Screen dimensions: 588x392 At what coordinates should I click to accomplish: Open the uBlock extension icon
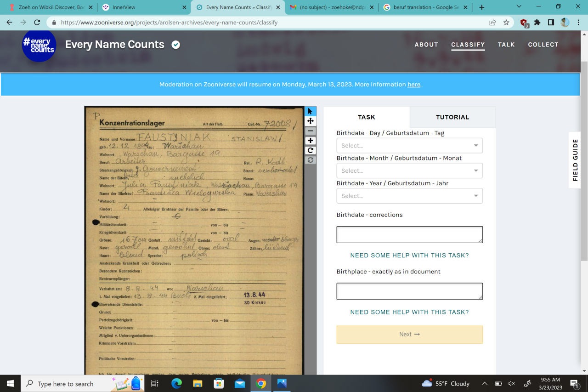pos(524,23)
